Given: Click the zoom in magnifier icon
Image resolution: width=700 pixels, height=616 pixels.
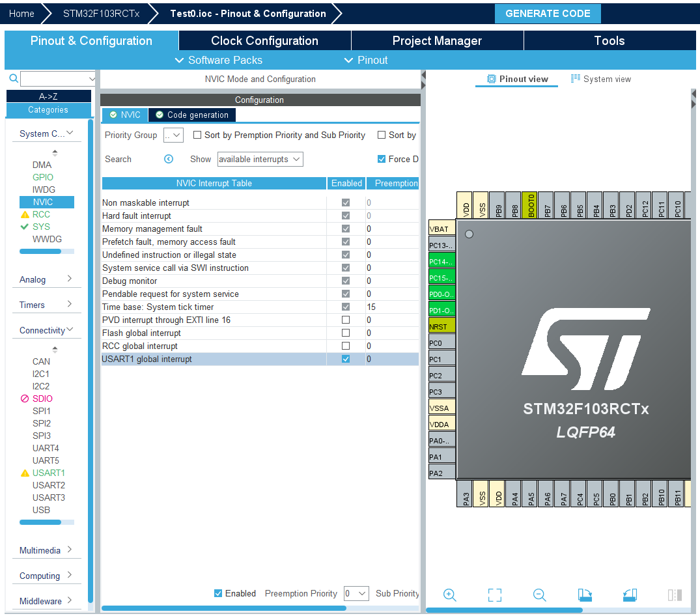Looking at the screenshot, I should coord(449,595).
